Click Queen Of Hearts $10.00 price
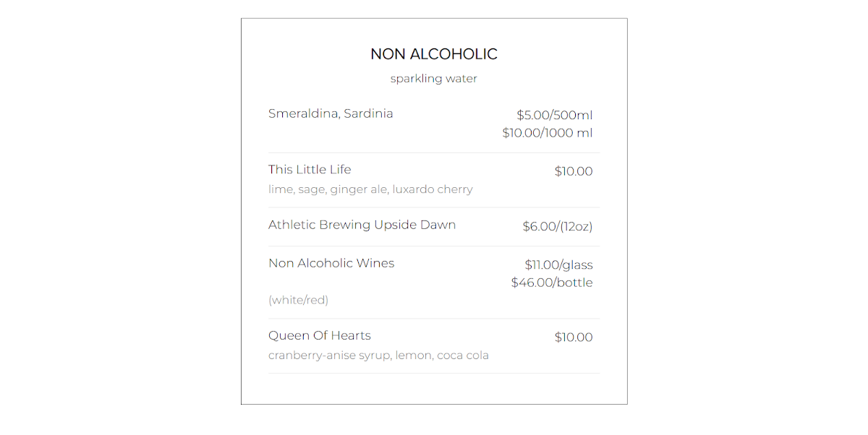This screenshot has width=868, height=435. point(573,337)
